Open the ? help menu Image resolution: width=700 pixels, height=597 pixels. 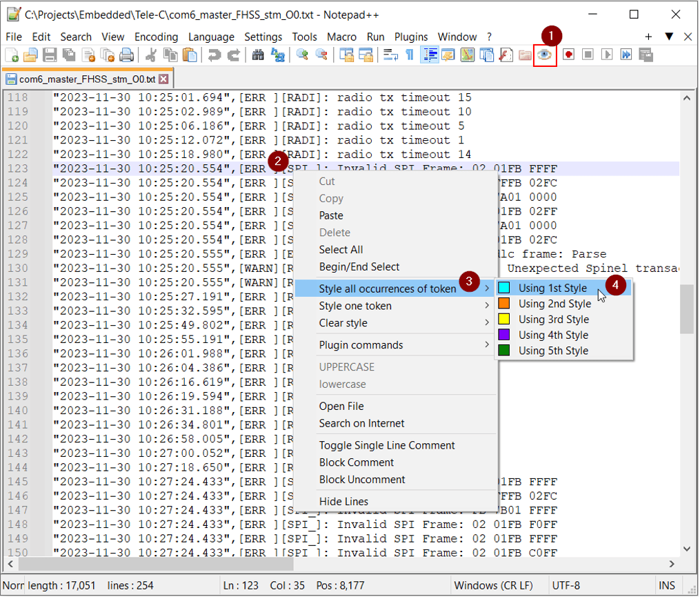coord(489,37)
